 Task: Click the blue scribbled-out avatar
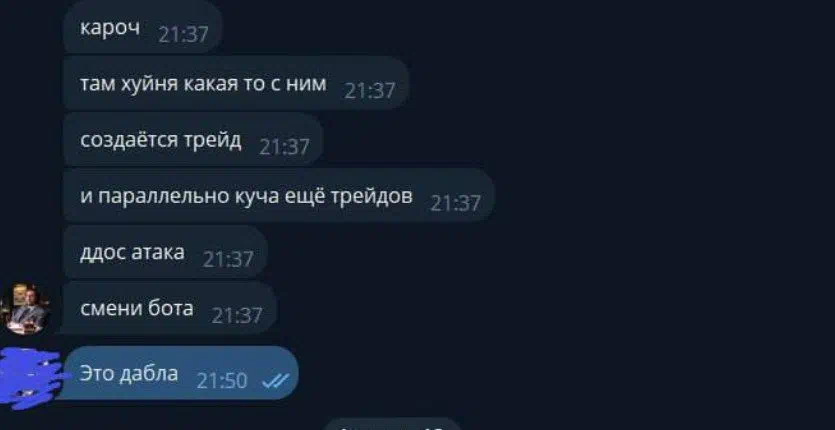(x=31, y=377)
